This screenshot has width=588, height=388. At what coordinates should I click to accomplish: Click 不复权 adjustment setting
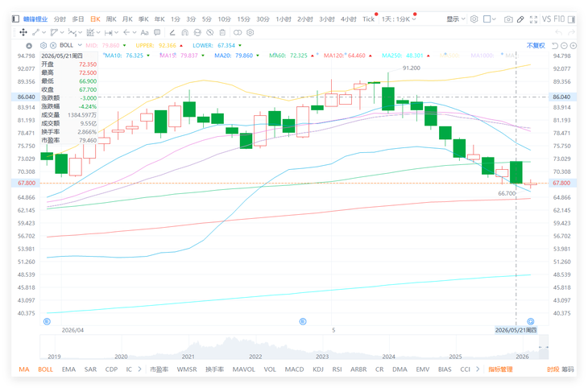[x=536, y=45]
